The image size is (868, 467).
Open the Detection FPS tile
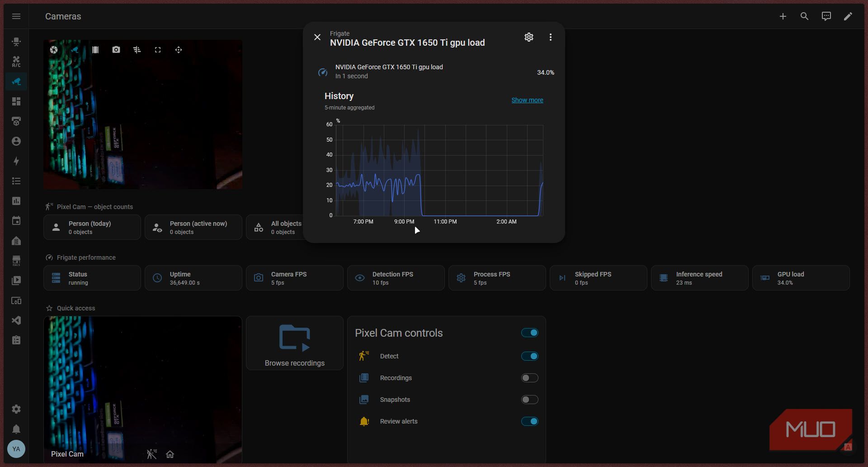tap(396, 278)
